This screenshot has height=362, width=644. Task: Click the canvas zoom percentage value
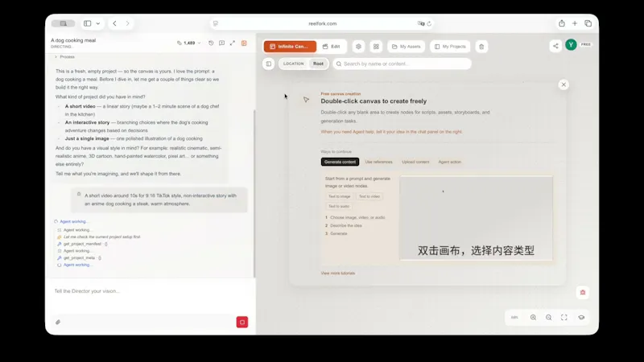[514, 317]
